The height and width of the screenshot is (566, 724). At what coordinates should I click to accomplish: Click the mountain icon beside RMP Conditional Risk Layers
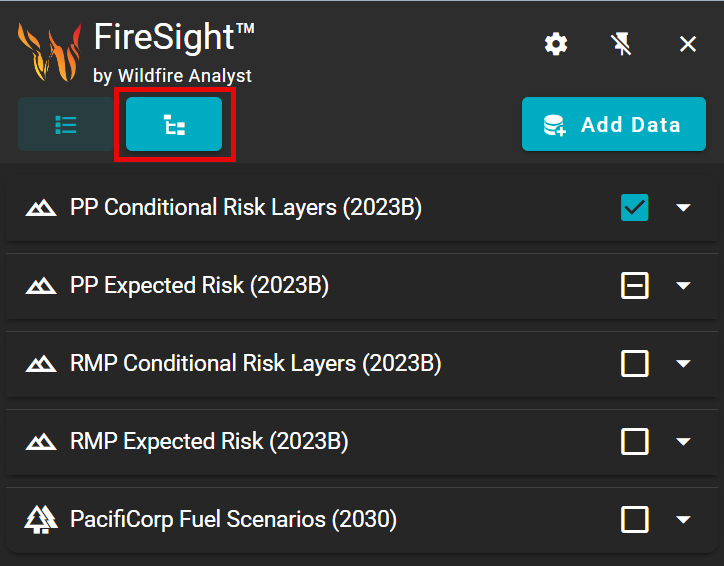point(41,364)
